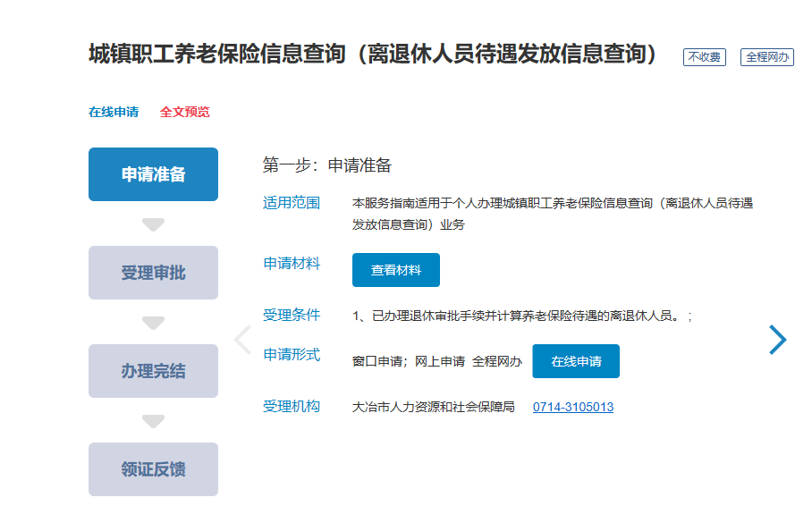Screen dimensions: 812x523
Task: Click the left arrow previous-step chevron
Action: pyautogui.click(x=241, y=340)
